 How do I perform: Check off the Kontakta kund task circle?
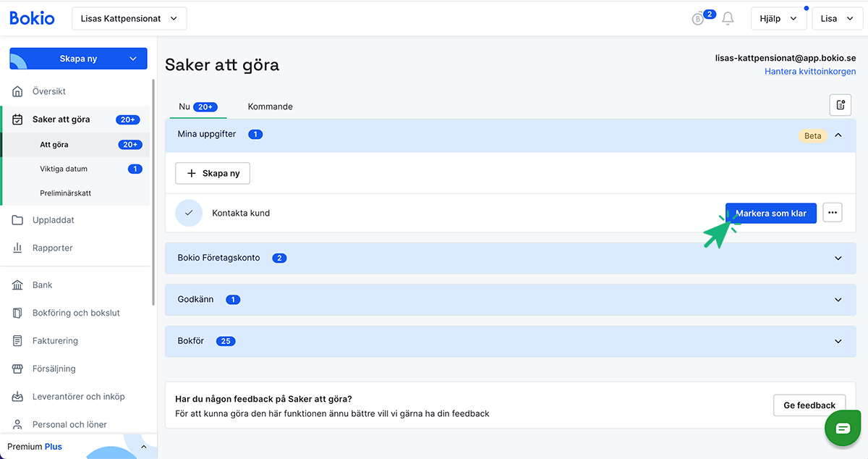(x=189, y=213)
